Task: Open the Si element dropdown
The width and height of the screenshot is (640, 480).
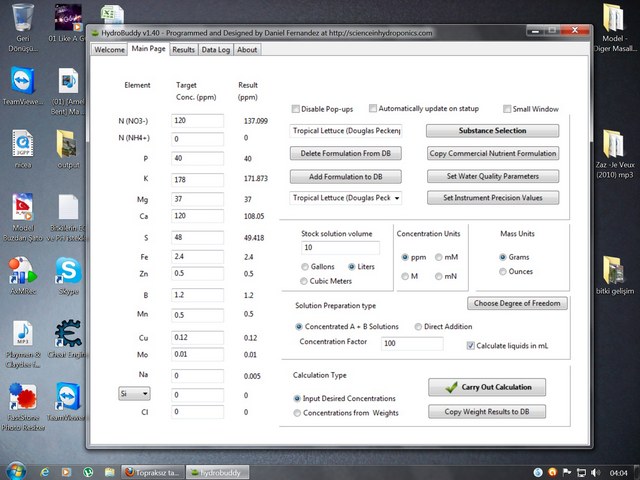Action: click(x=134, y=394)
